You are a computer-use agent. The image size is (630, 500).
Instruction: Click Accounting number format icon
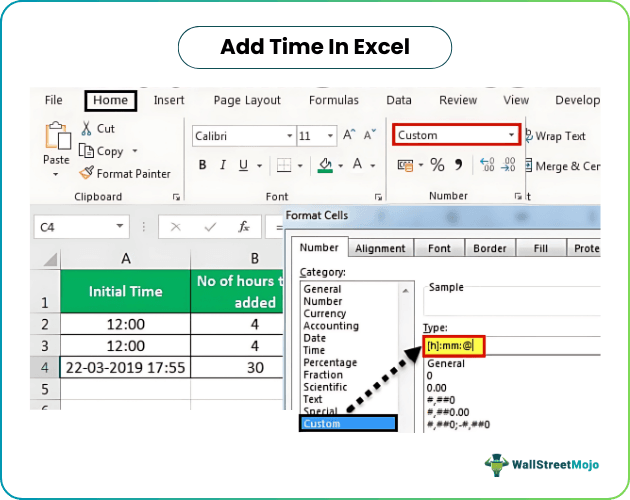coord(405,165)
